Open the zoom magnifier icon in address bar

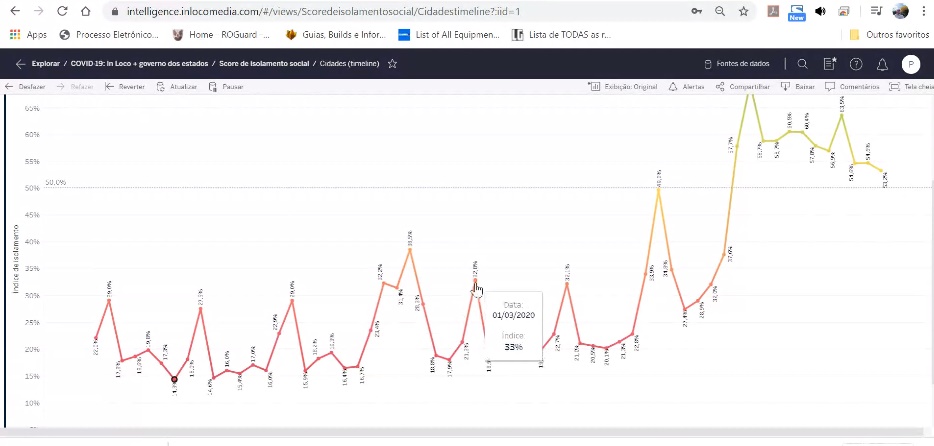click(720, 11)
